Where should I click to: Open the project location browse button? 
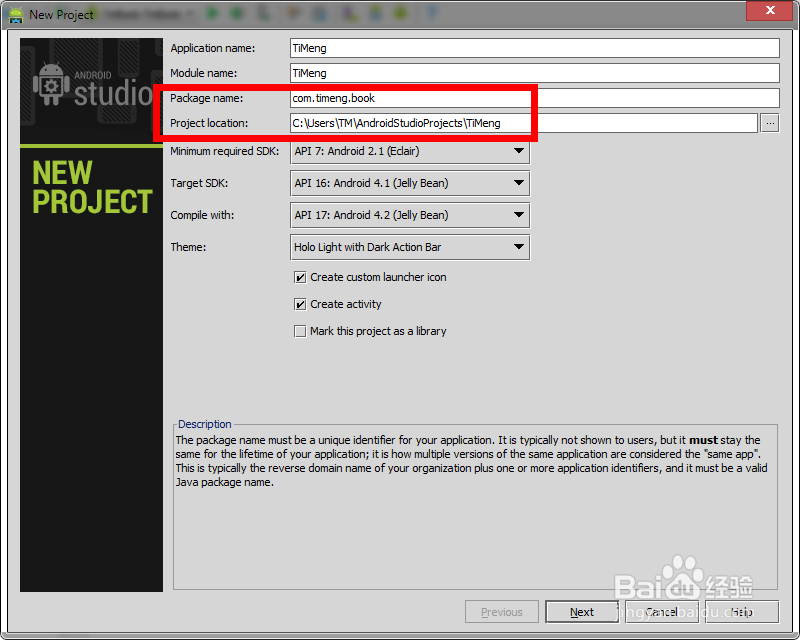tap(770, 123)
